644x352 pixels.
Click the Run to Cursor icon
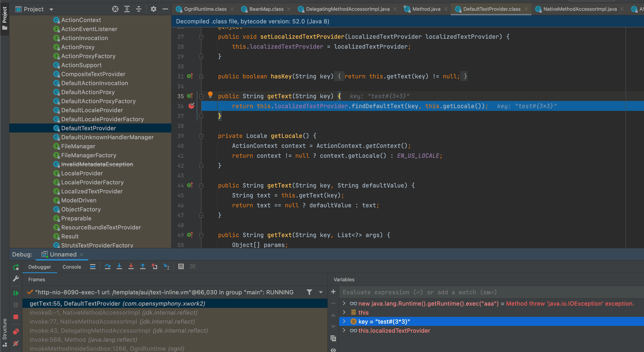pos(166,267)
